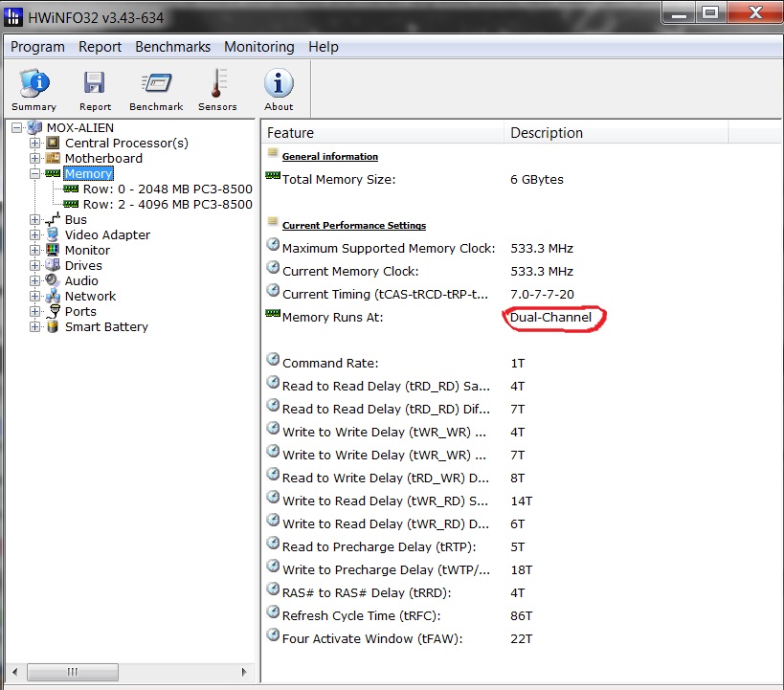The width and height of the screenshot is (784, 690).
Task: Click the 86T refresh cycle value
Action: tap(521, 616)
